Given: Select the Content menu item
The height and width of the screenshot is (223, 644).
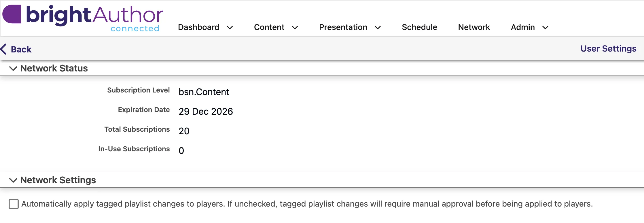Looking at the screenshot, I should pyautogui.click(x=269, y=27).
